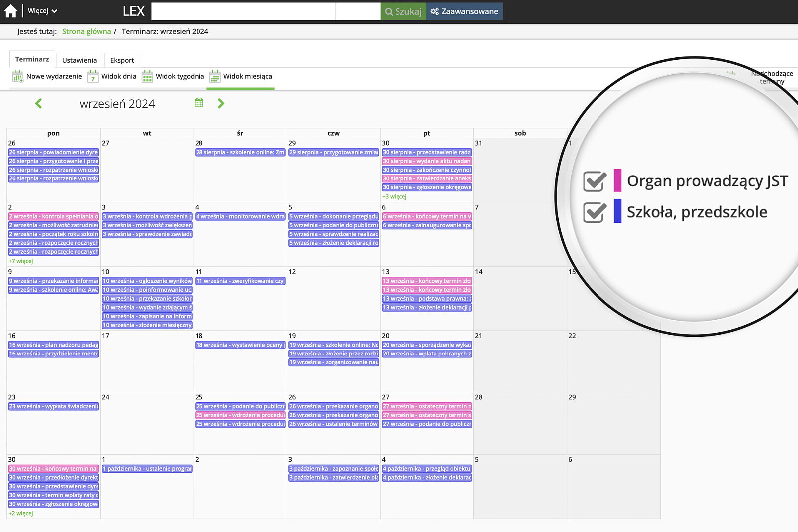Viewport: 798px width, 532px height.
Task: Follow the Strona główna breadcrumb link
Action: click(86, 31)
